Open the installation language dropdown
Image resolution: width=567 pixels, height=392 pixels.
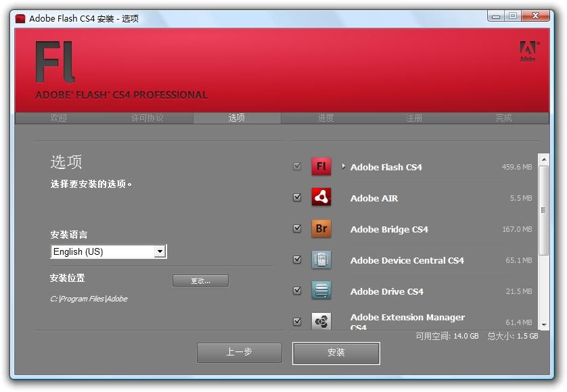(x=160, y=251)
